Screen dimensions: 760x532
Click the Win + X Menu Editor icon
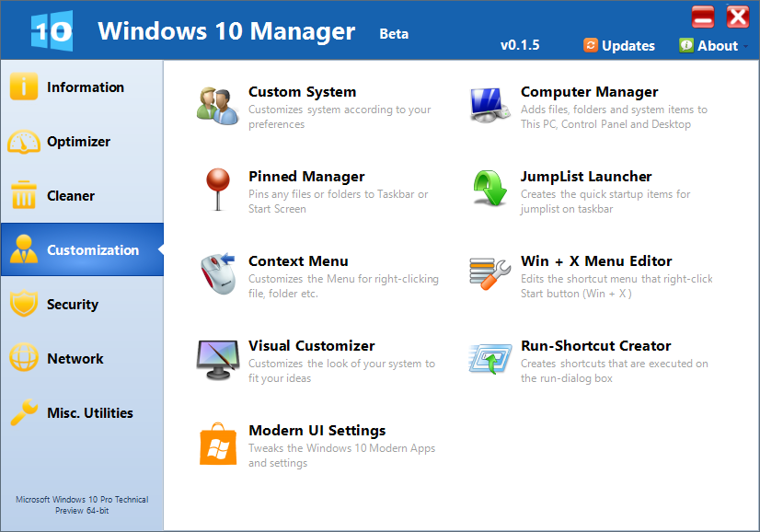point(490,273)
